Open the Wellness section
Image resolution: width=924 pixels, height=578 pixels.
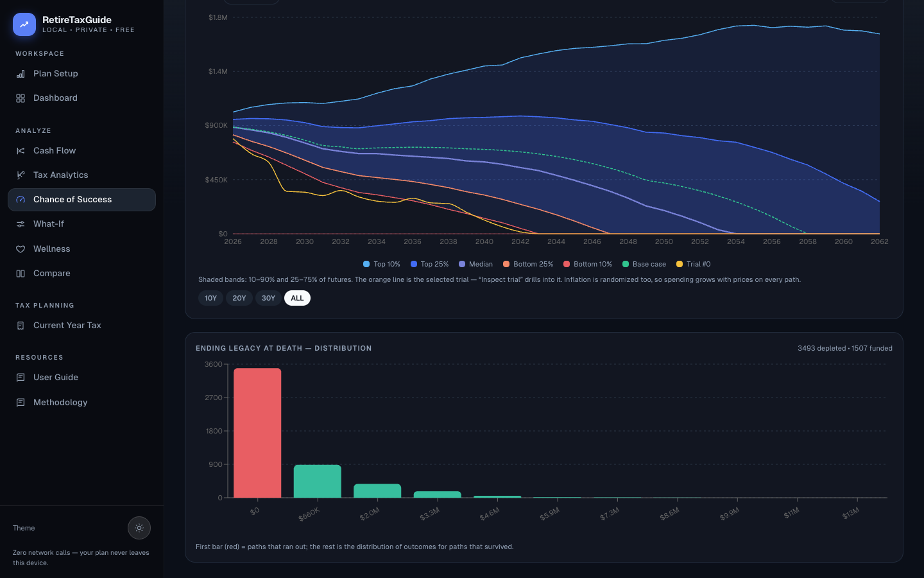click(81, 249)
